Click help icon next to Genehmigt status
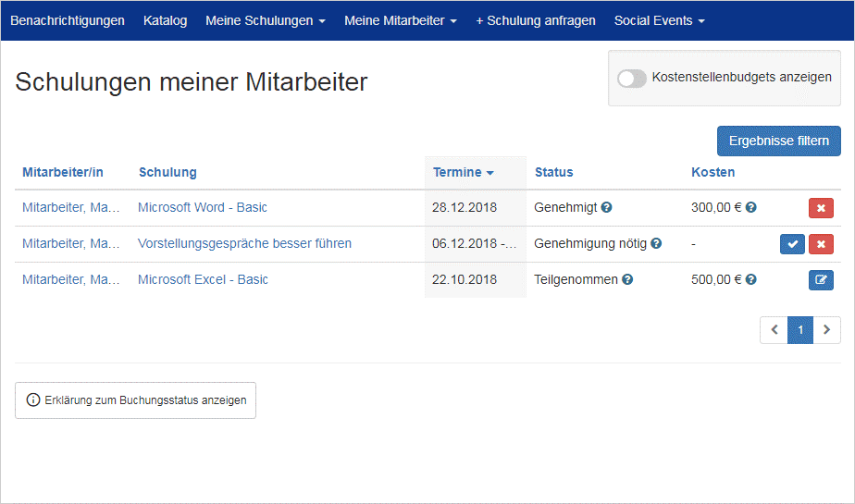855x504 pixels. click(x=606, y=207)
